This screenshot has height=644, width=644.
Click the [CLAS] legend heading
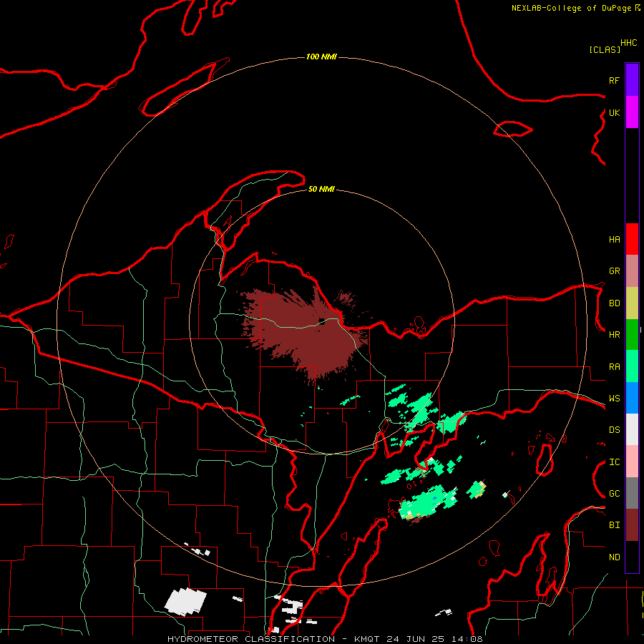coord(605,49)
